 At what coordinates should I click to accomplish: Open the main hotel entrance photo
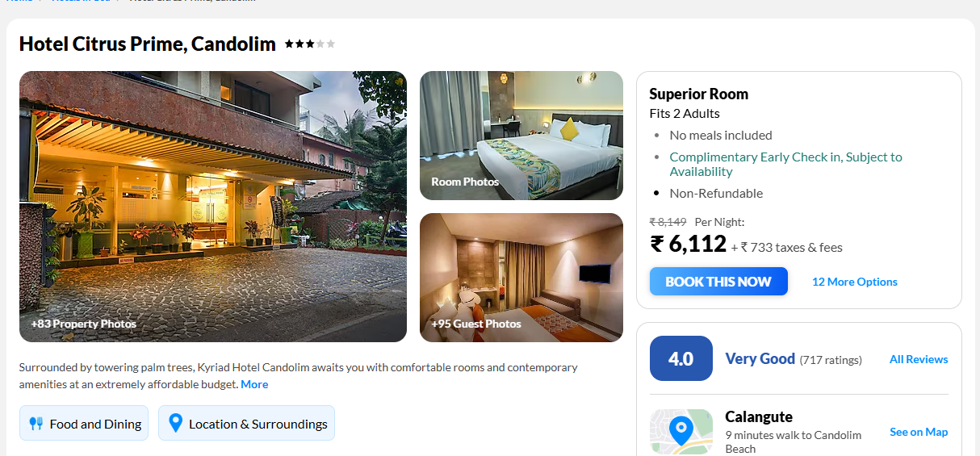(x=213, y=207)
